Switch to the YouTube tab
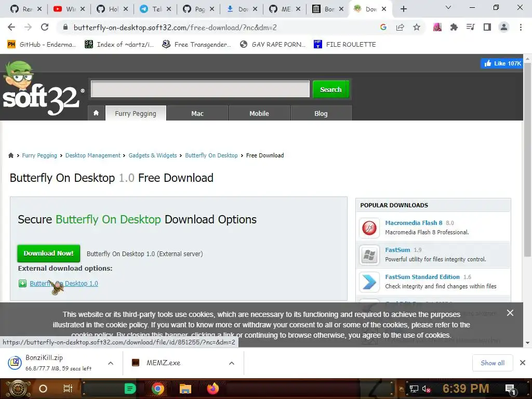The height and width of the screenshot is (399, 532). pyautogui.click(x=69, y=9)
